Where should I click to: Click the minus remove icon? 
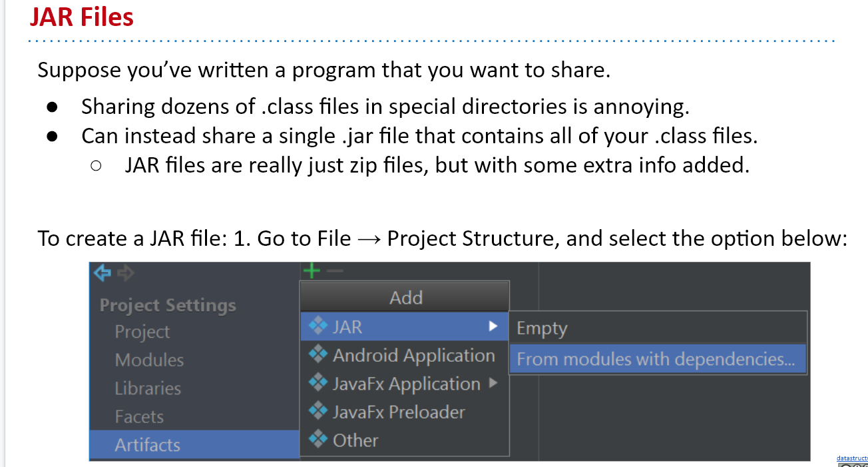pyautogui.click(x=335, y=271)
